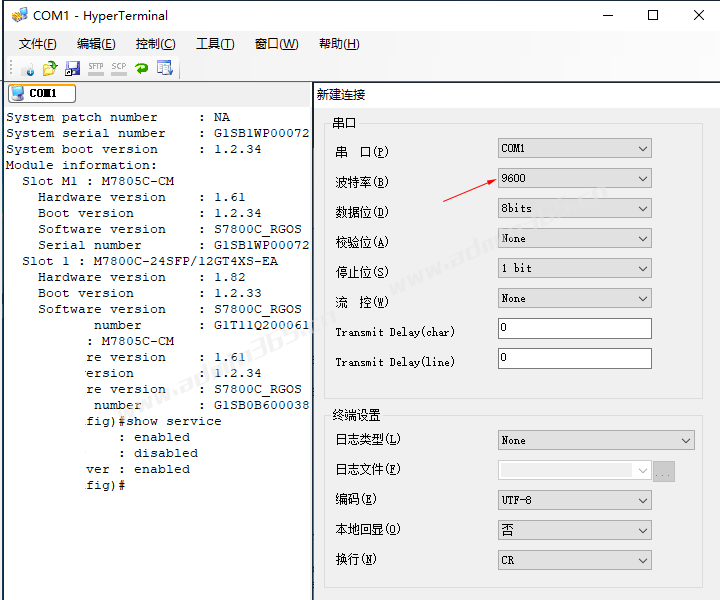Click 'Slot 1 : M7800C-24SFP/12GT4XS-EA' line
The height and width of the screenshot is (600, 720).
(x=150, y=261)
